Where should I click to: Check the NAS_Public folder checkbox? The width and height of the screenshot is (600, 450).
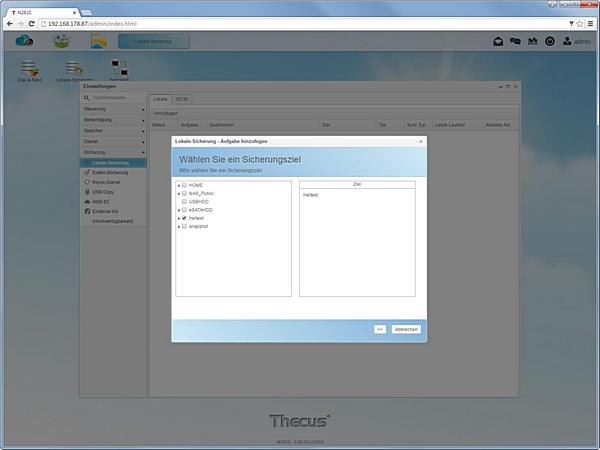coord(184,193)
